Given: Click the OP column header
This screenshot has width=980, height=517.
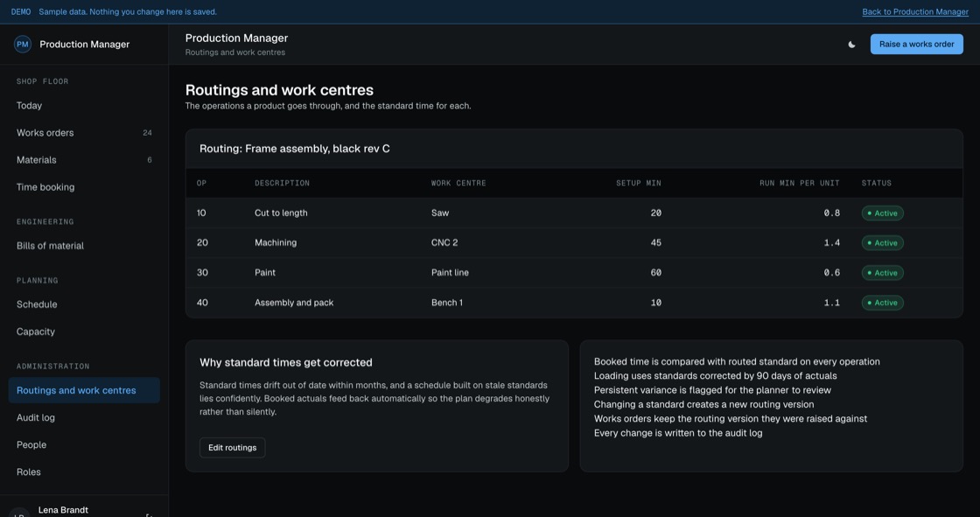Looking at the screenshot, I should (201, 183).
